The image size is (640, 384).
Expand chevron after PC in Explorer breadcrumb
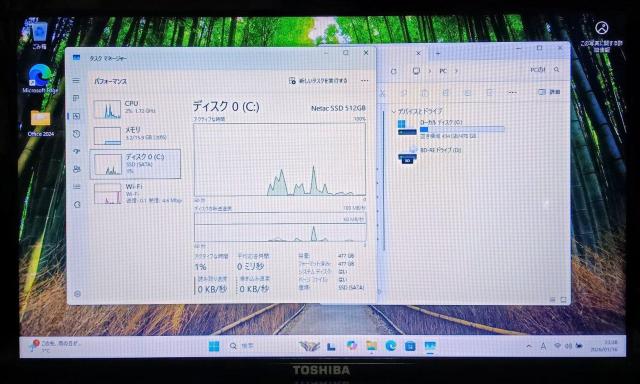(x=456, y=71)
